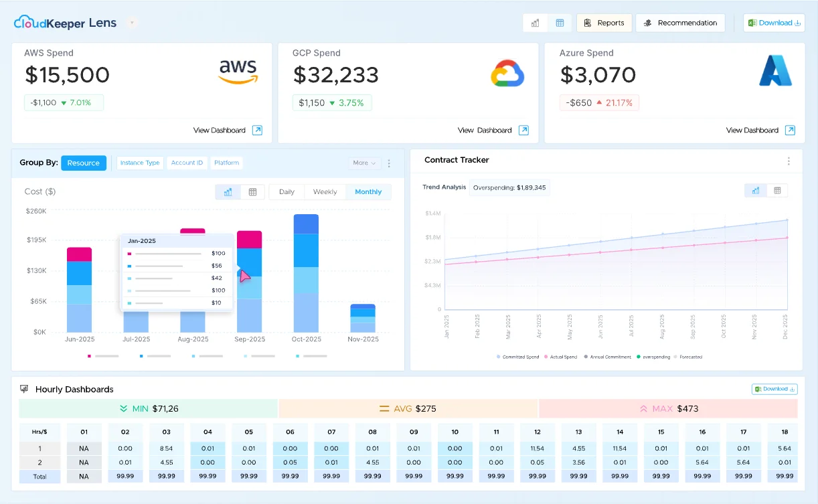Select the Weekly interval tab
Image resolution: width=818 pixels, height=504 pixels.
(x=325, y=192)
